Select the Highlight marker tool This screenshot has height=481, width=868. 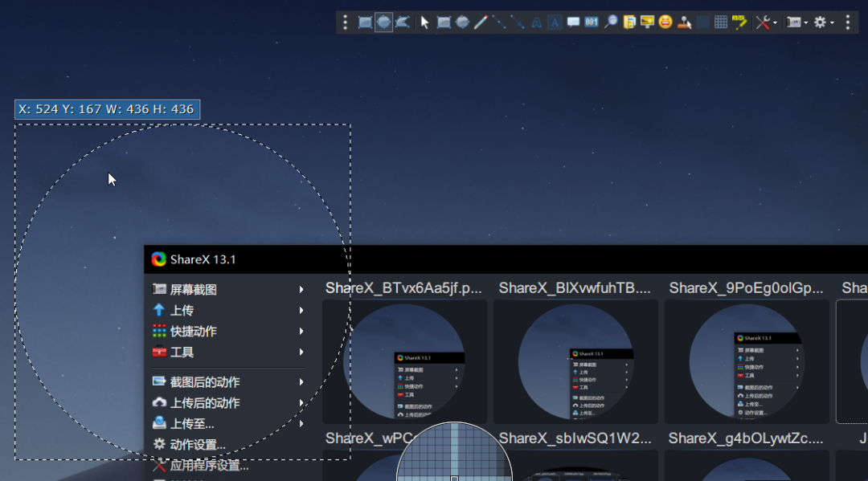coord(739,22)
